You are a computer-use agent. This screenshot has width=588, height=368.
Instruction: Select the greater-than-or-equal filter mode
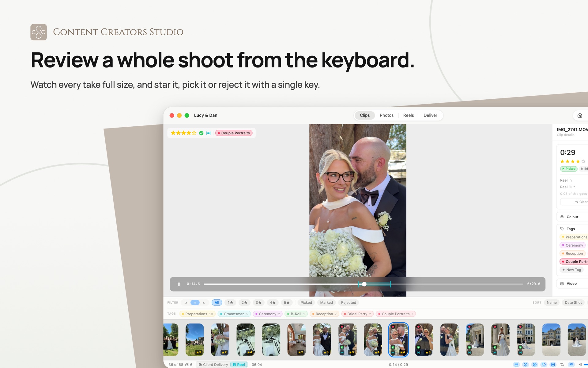click(186, 303)
